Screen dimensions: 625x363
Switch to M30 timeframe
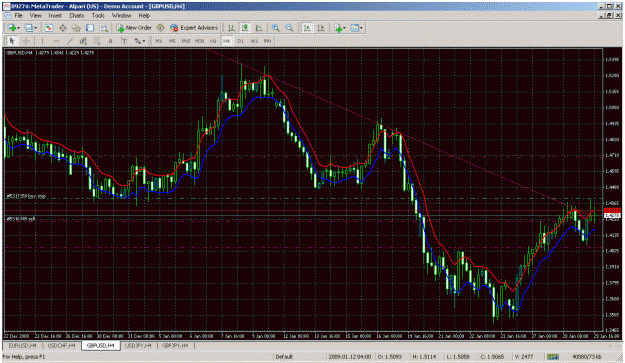click(199, 41)
